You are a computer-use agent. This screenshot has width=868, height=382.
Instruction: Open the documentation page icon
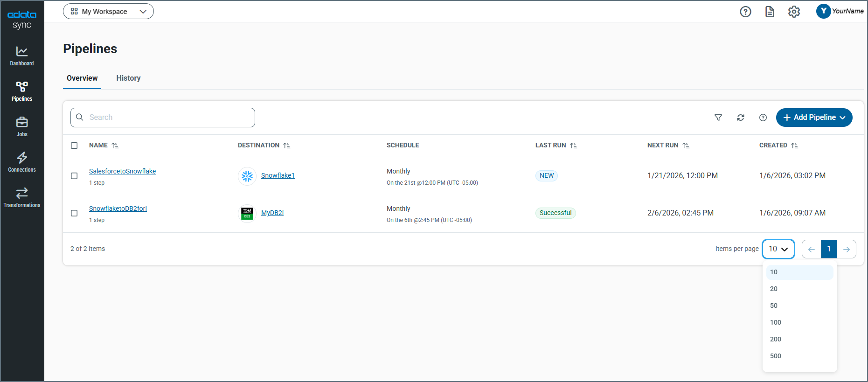(770, 12)
